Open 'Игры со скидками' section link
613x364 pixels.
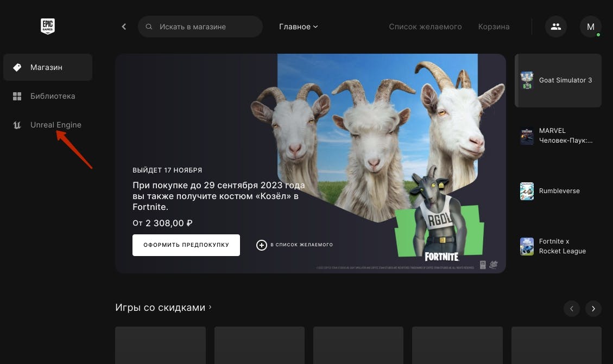coord(163,308)
